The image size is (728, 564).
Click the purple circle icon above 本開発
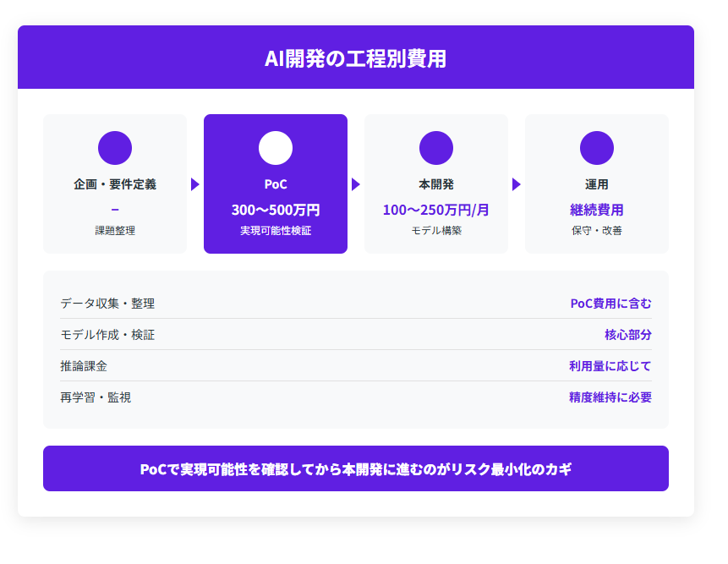tap(436, 148)
